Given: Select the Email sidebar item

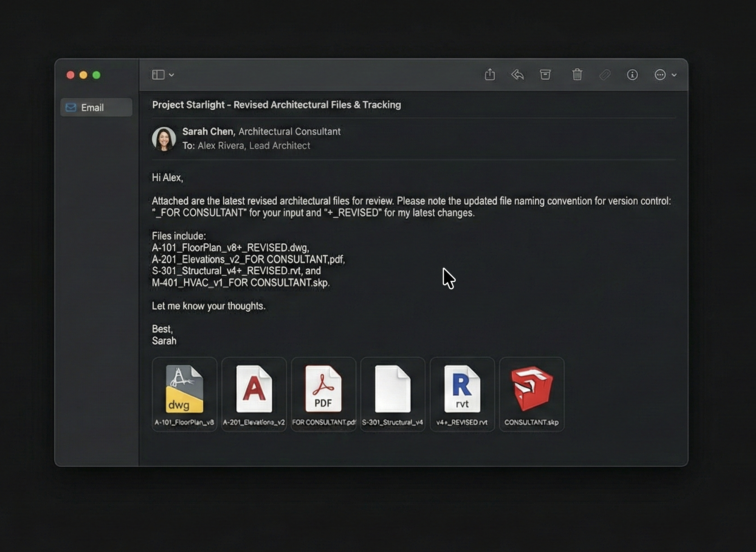Looking at the screenshot, I should (x=96, y=107).
